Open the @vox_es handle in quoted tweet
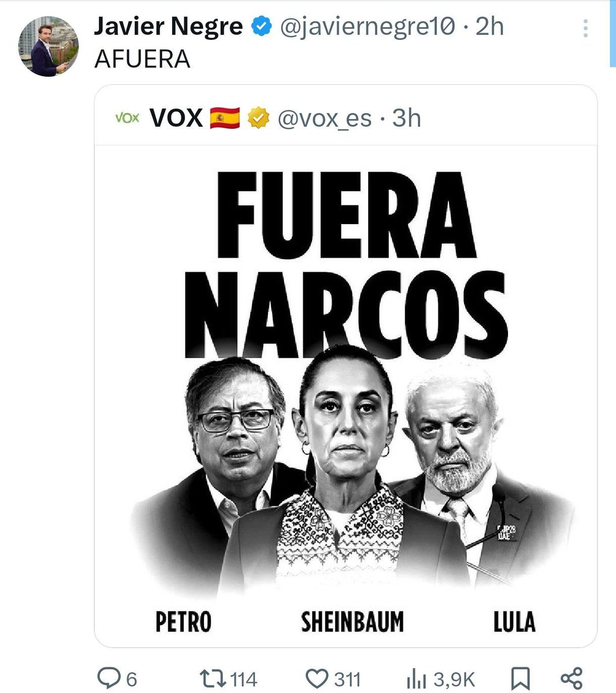 325,118
